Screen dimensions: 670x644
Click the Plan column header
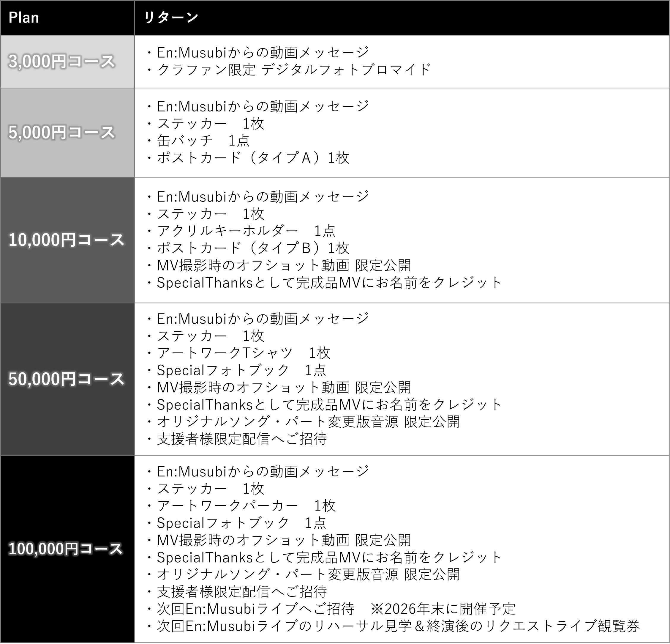point(24,18)
